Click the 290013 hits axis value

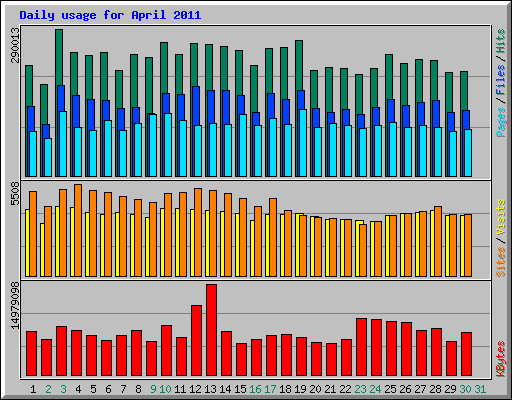15,45
